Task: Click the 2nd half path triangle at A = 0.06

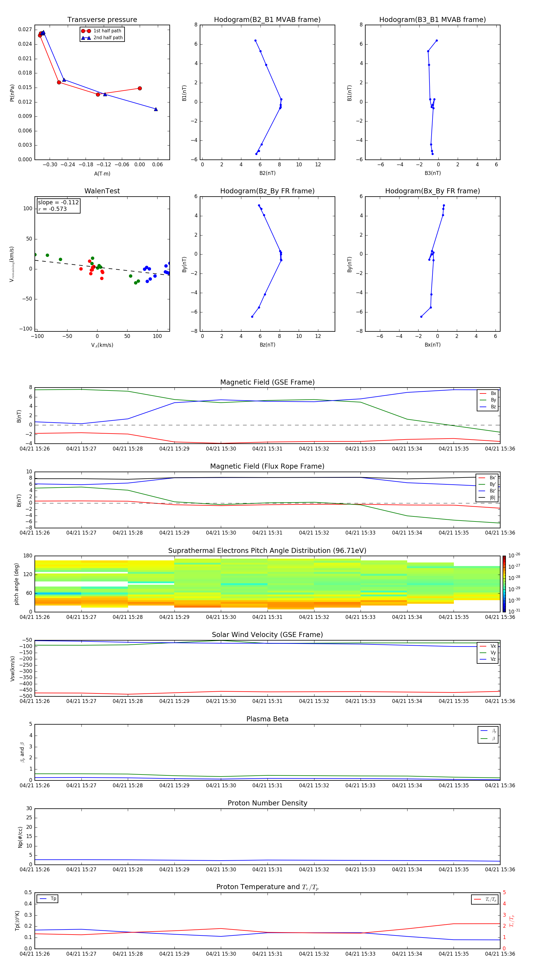Action: pyautogui.click(x=156, y=109)
